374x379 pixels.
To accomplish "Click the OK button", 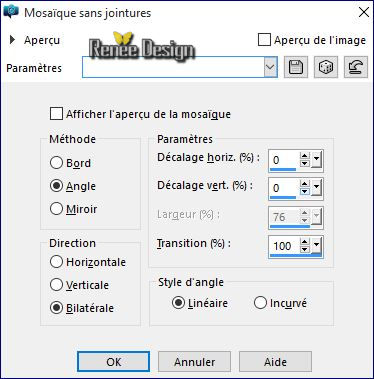I will coord(113,362).
